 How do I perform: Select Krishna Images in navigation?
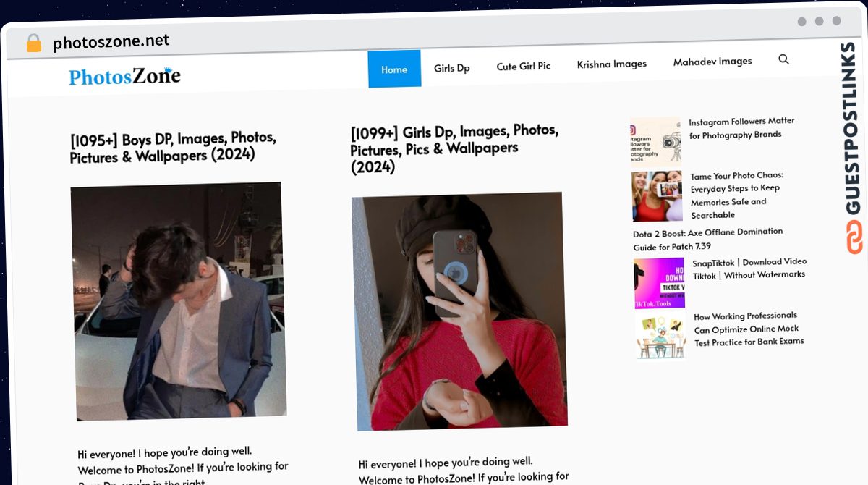click(612, 64)
